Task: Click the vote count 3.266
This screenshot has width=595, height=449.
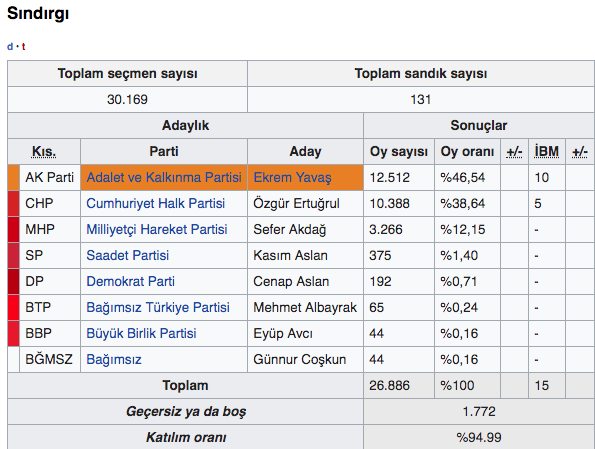Action: (386, 229)
